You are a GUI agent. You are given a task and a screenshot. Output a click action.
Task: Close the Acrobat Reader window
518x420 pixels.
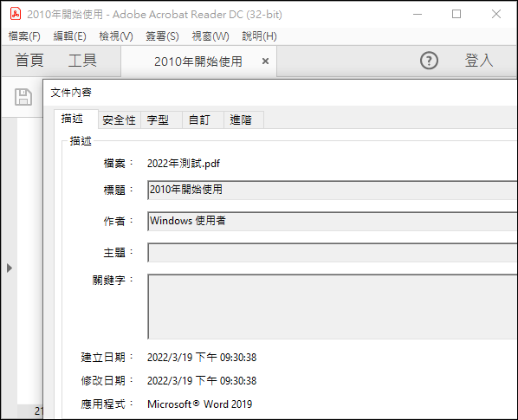coord(495,14)
